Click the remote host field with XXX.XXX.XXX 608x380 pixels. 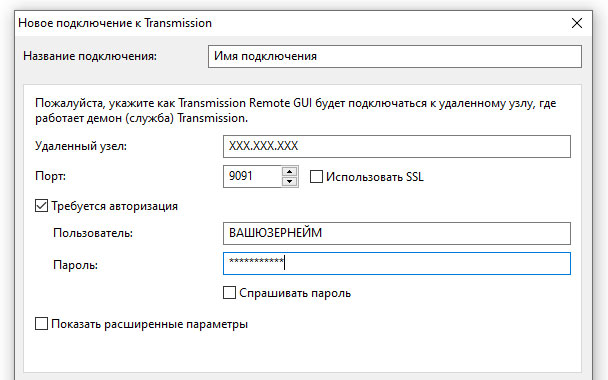(x=397, y=146)
